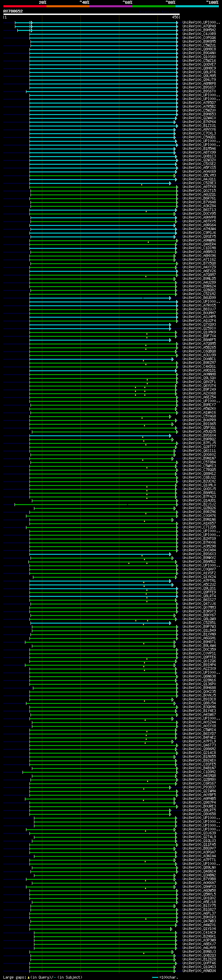This screenshot has width=222, height=980.
Task: Open hit UniRef100_Q5NYL5
Action: (199, 894)
